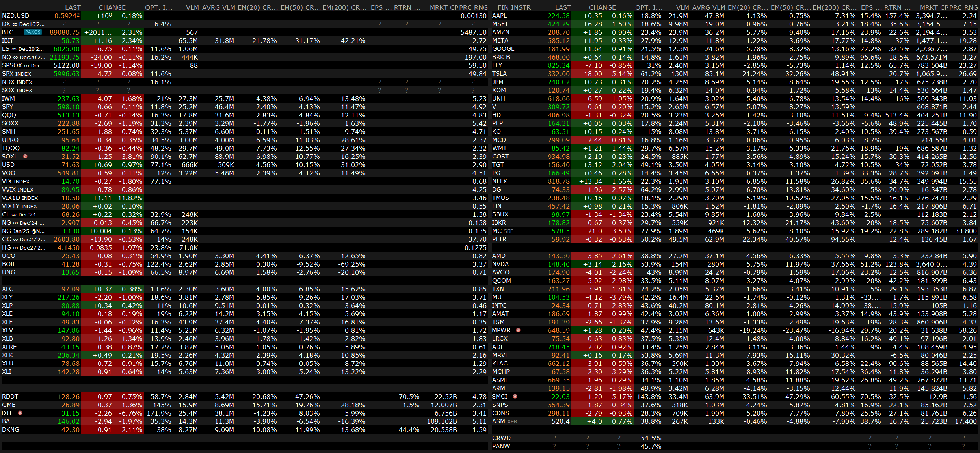Select the VIX1D INDEX row
The width and height of the screenshot is (980, 453).
[244, 198]
